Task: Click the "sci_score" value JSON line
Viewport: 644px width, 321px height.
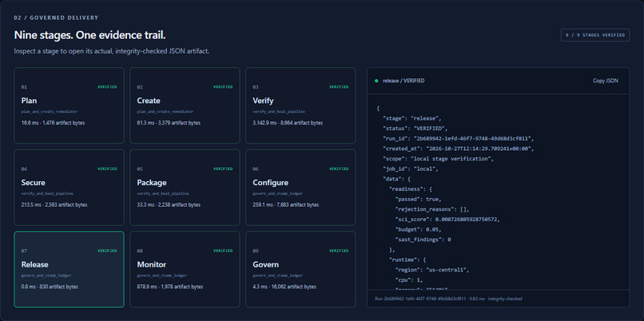Action: tap(447, 220)
